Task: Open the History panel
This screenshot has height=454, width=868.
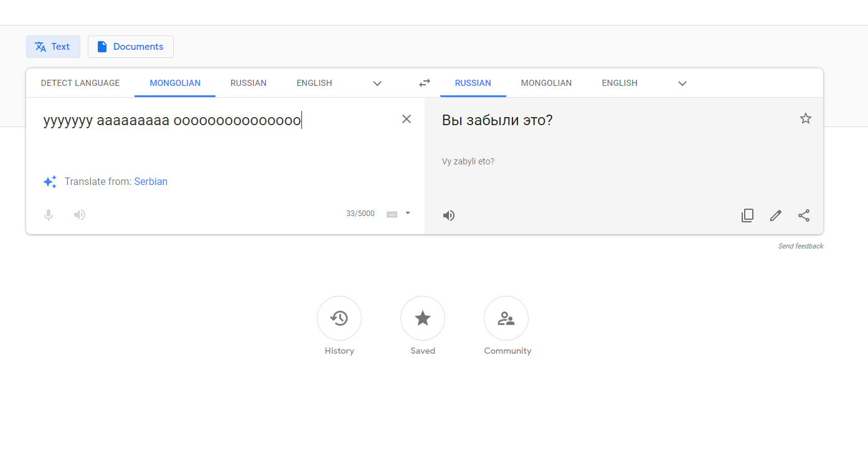Action: click(339, 318)
